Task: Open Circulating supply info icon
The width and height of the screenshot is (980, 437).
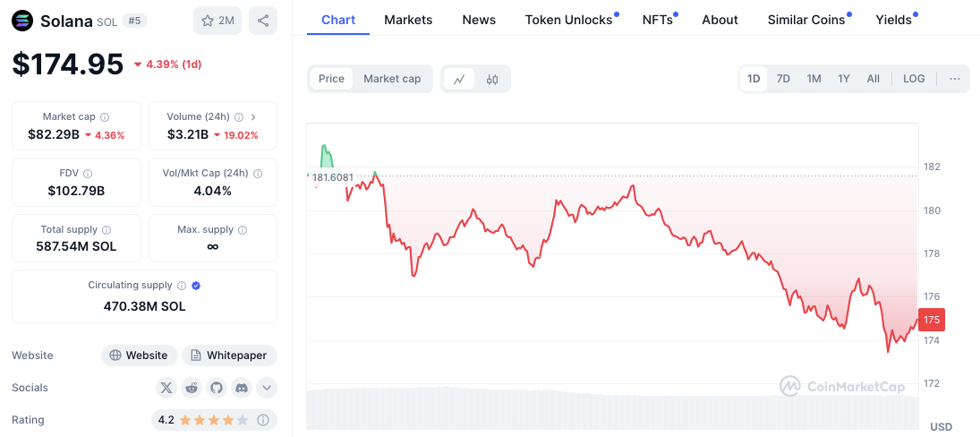Action: click(x=182, y=286)
